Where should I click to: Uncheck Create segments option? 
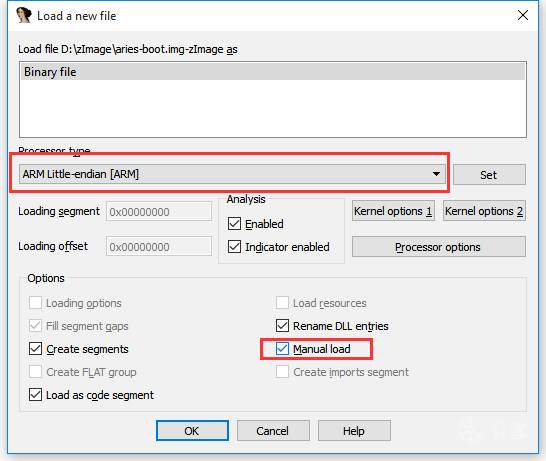coord(36,349)
